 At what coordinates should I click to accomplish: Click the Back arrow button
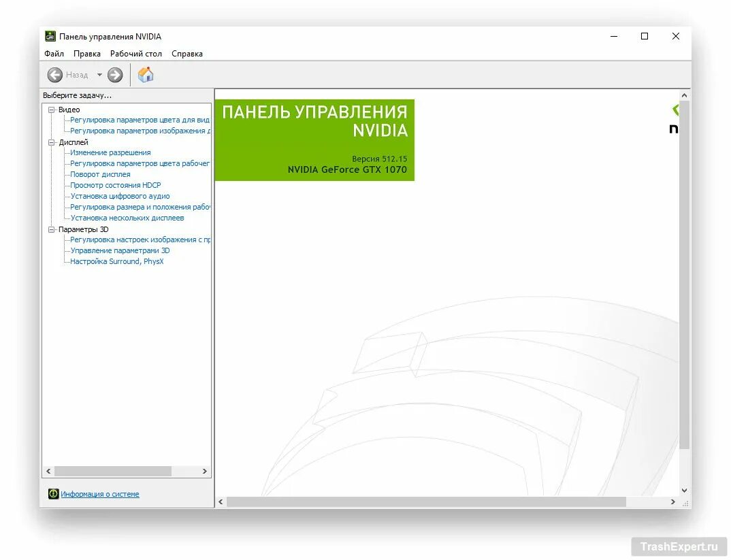pyautogui.click(x=54, y=75)
